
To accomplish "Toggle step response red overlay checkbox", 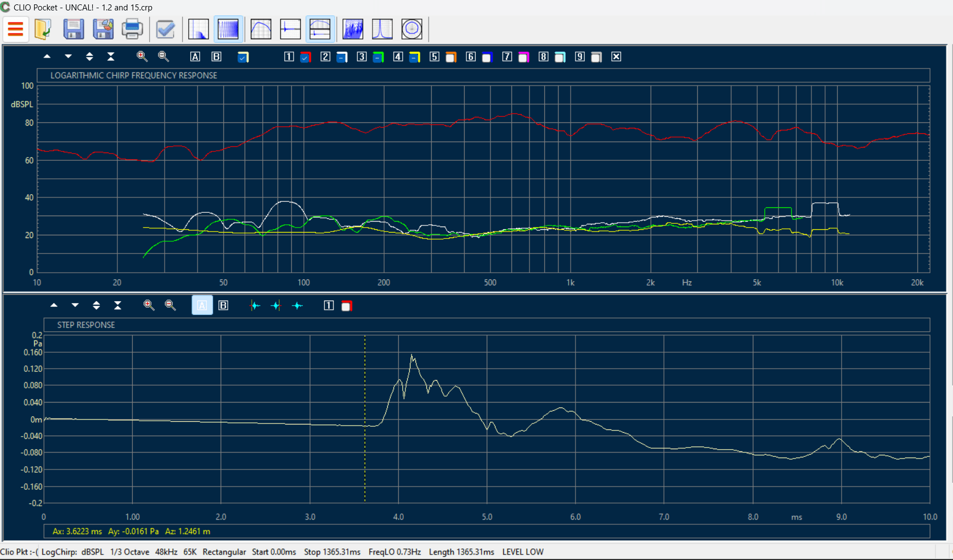I will (x=346, y=306).
